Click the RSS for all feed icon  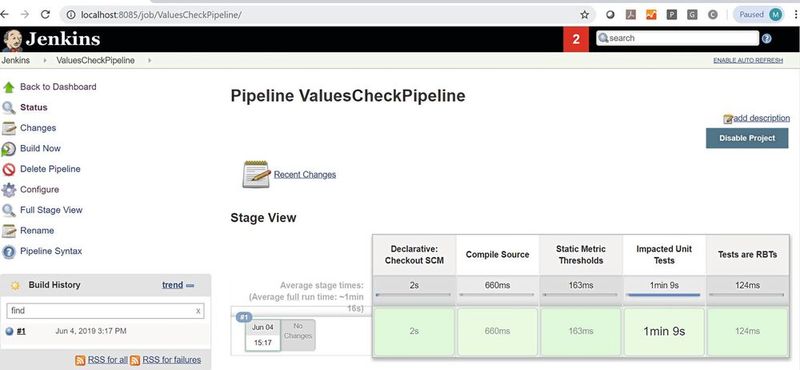pos(80,360)
